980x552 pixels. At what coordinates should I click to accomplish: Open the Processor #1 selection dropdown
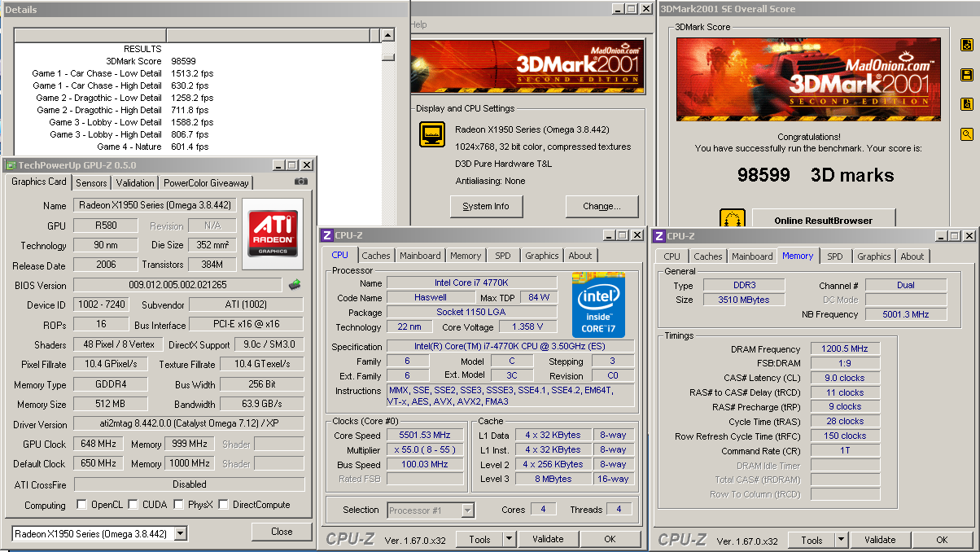[468, 510]
